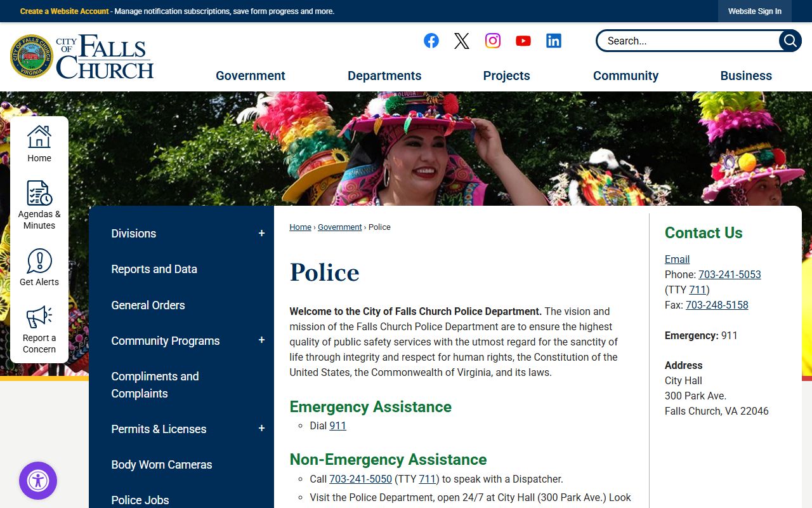812x508 pixels.
Task: Select Community Programs in sidebar
Action: (166, 341)
